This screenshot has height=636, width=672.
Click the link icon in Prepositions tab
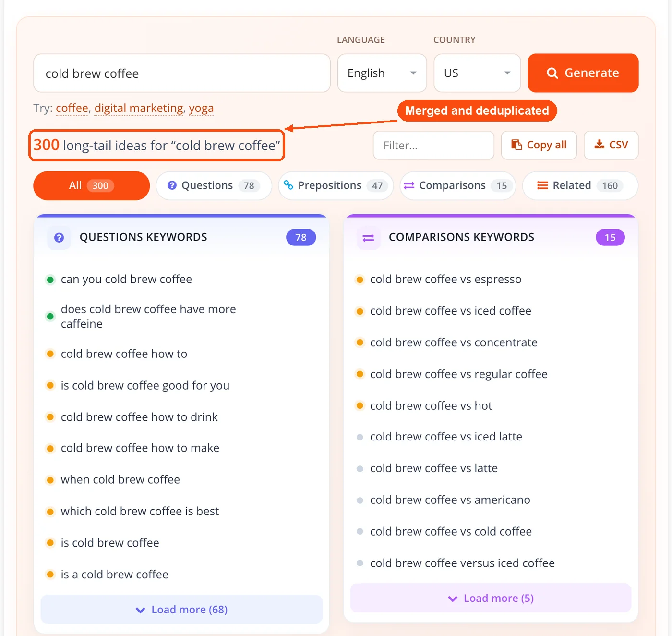[x=288, y=185]
